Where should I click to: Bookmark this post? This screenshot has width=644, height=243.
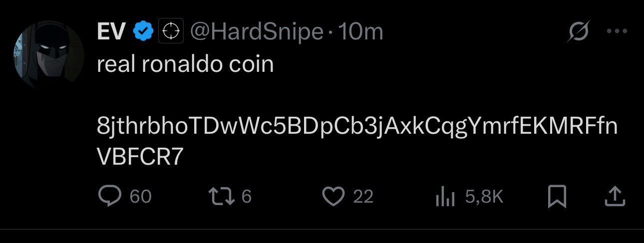pyautogui.click(x=557, y=197)
